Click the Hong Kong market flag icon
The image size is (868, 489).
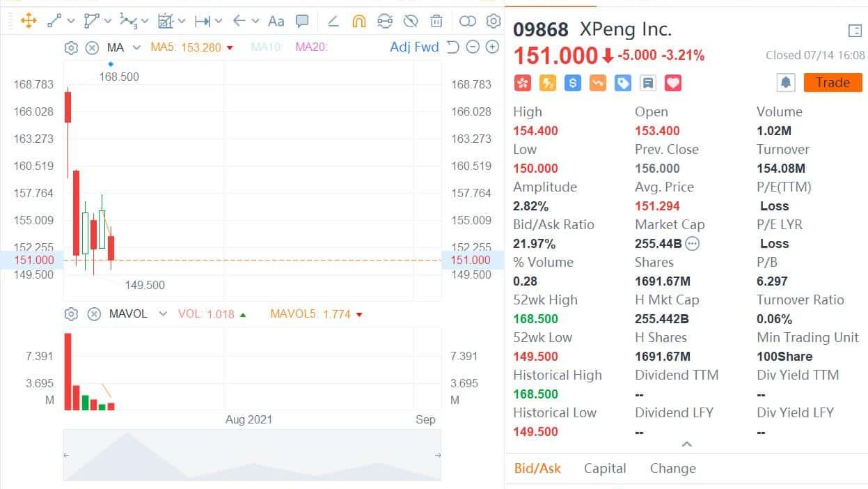tap(523, 84)
